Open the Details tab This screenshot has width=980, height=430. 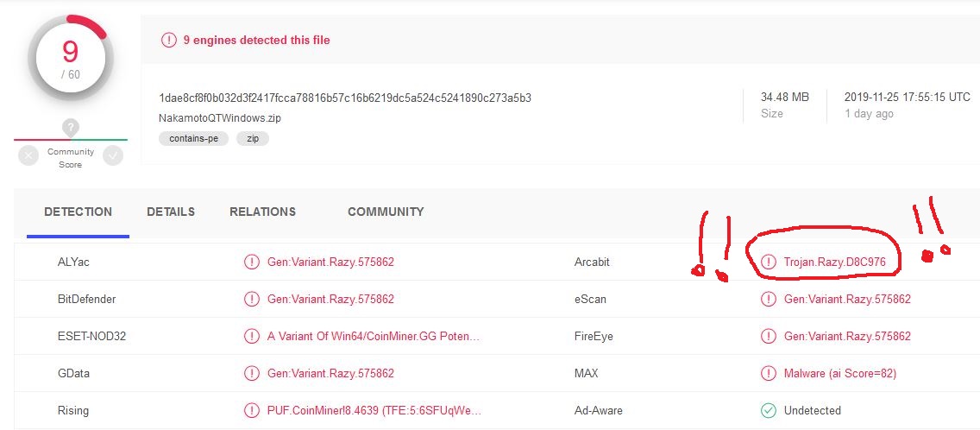[x=171, y=212]
